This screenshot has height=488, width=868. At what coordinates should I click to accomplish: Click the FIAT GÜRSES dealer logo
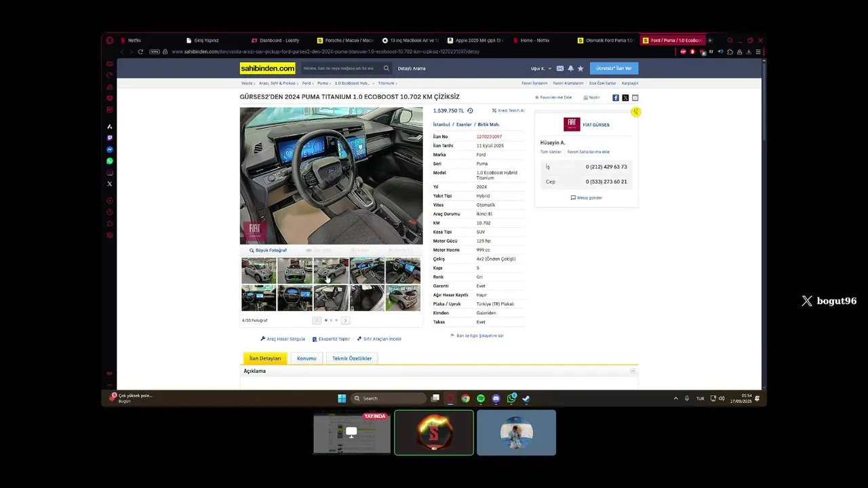pyautogui.click(x=572, y=124)
